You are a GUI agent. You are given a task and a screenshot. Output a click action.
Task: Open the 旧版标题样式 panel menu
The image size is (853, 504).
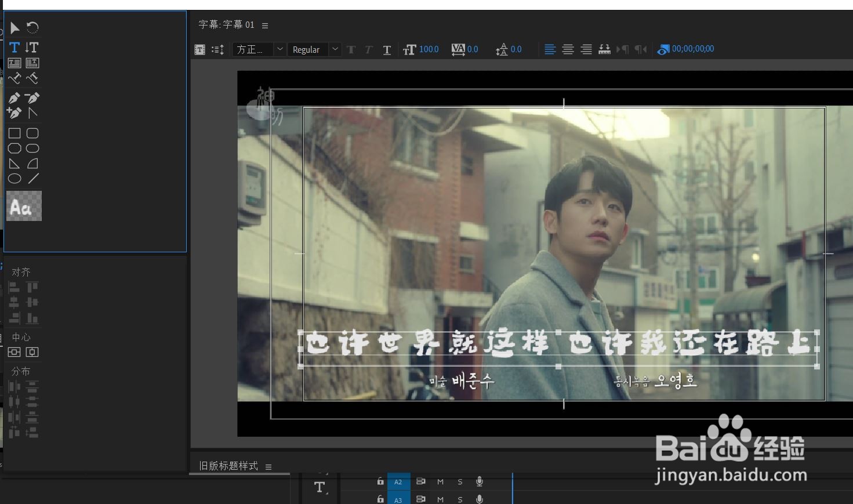coord(268,466)
